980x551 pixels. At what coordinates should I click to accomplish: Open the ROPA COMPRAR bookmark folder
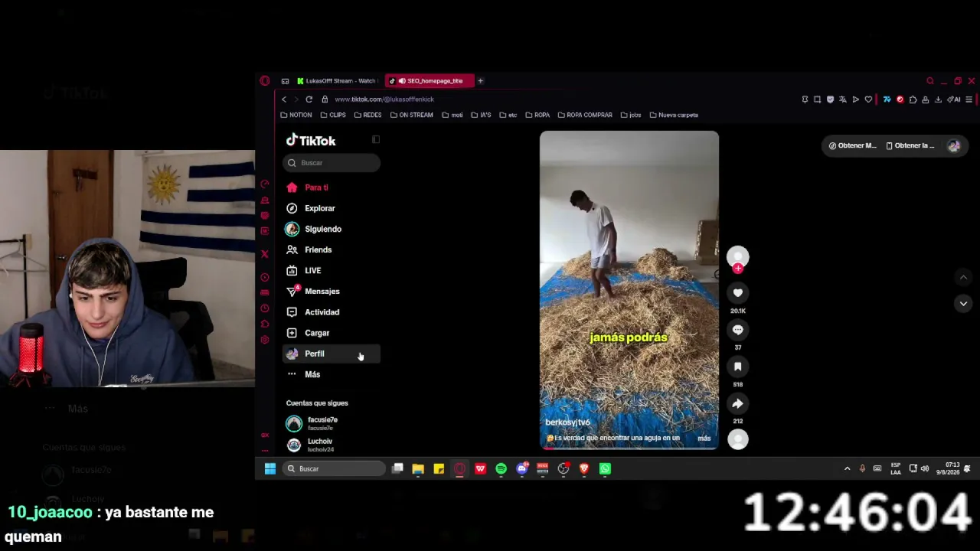pos(585,115)
